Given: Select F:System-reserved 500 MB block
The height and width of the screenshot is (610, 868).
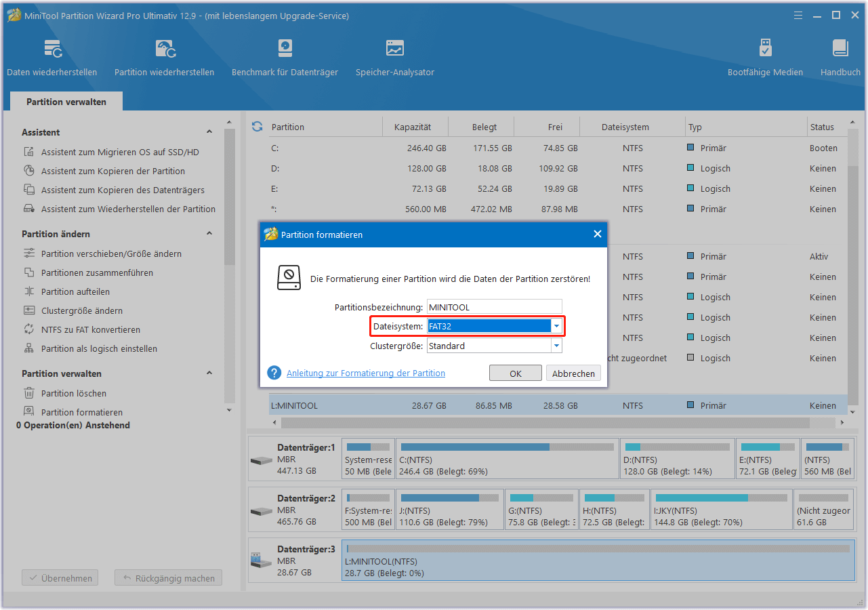Looking at the screenshot, I should [x=368, y=510].
